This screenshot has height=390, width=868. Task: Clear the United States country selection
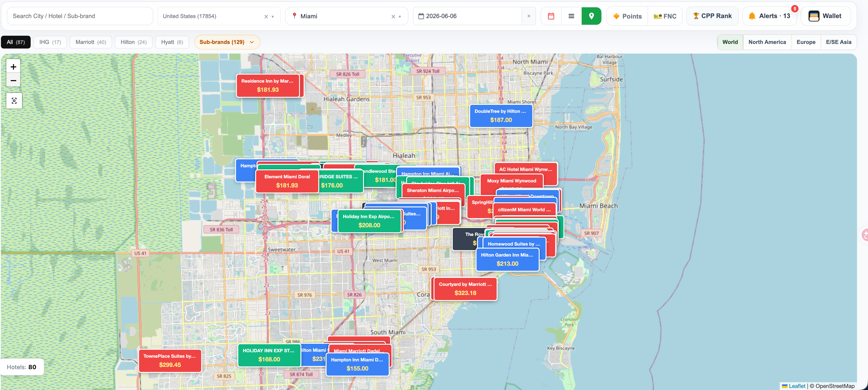[266, 16]
